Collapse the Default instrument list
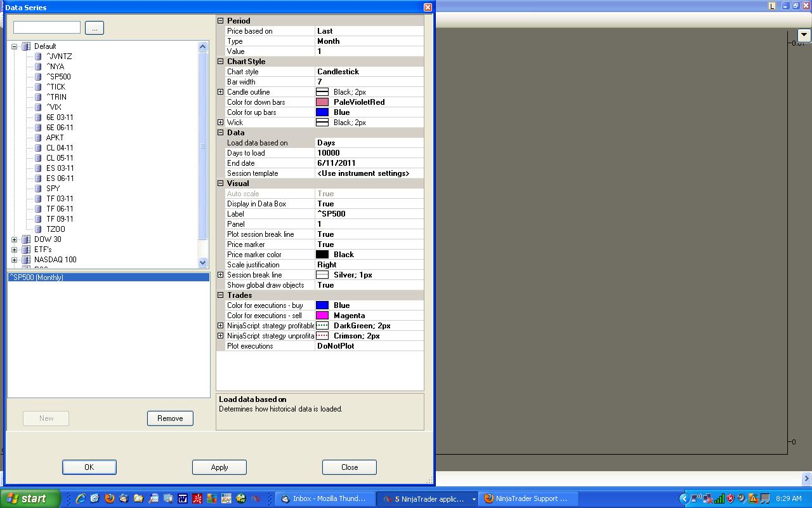The image size is (812, 508). [x=14, y=46]
